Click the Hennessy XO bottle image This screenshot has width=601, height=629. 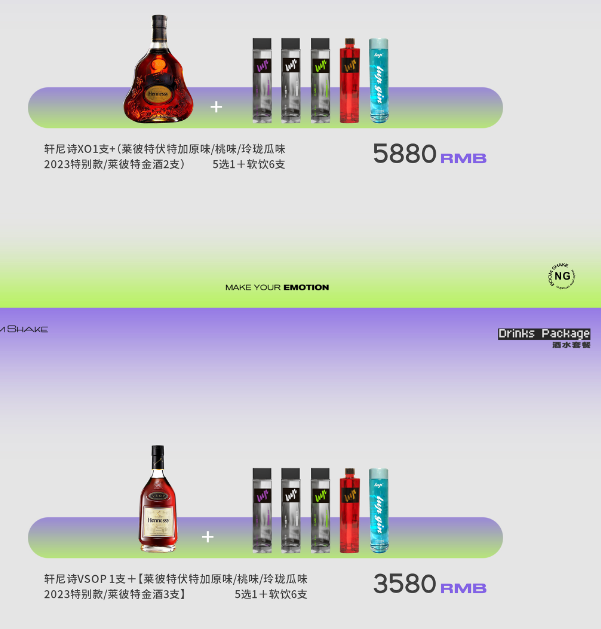[x=158, y=69]
